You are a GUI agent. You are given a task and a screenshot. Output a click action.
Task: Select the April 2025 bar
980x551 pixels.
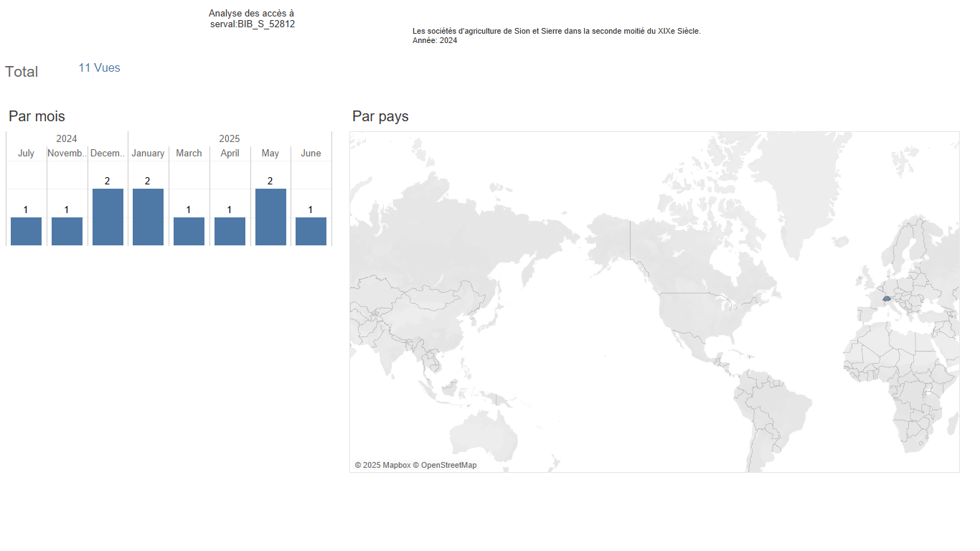(x=230, y=231)
